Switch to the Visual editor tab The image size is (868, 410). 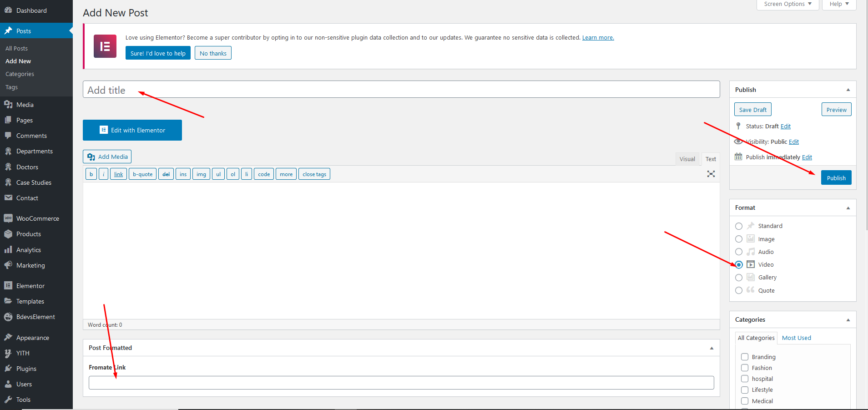pos(687,159)
